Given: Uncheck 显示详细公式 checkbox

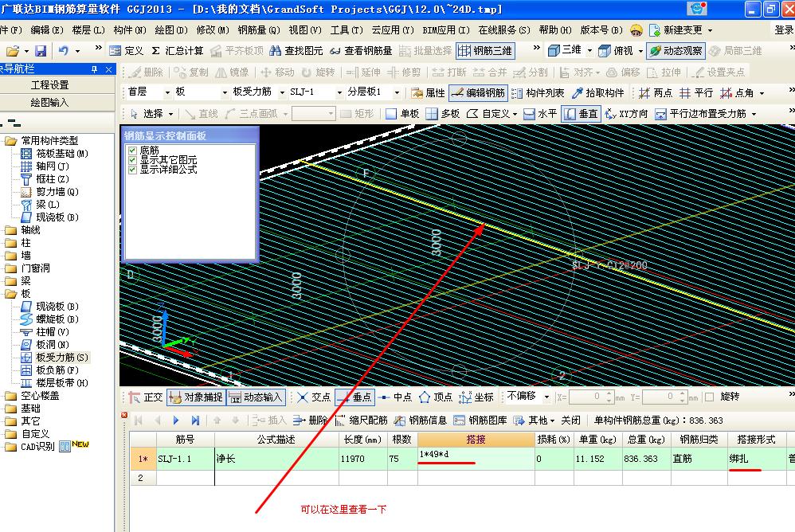Looking at the screenshot, I should [x=132, y=169].
